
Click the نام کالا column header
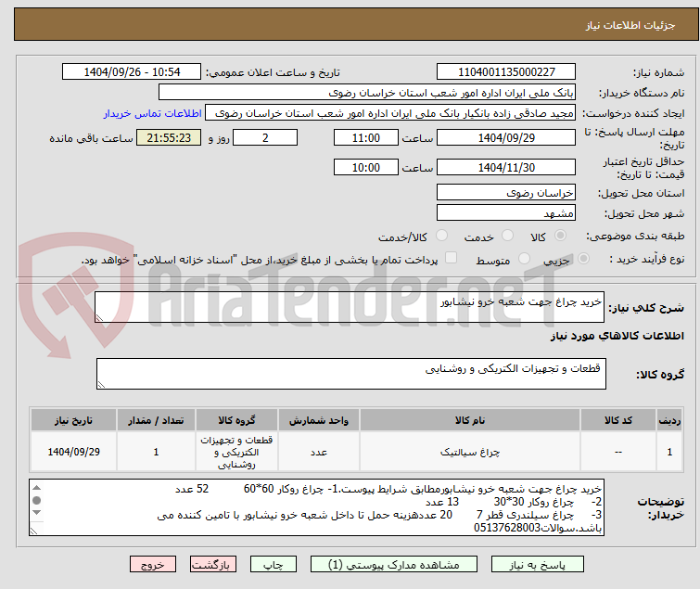(470, 420)
